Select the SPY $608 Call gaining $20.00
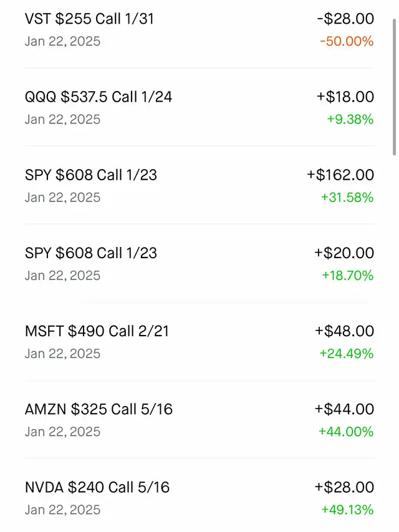This screenshot has height=532, width=399. click(91, 253)
